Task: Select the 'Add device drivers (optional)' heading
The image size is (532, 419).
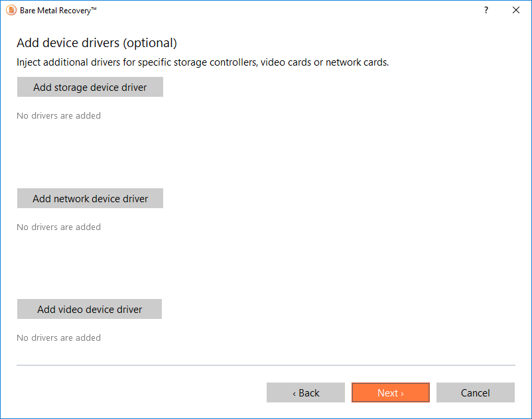Action: click(x=97, y=44)
